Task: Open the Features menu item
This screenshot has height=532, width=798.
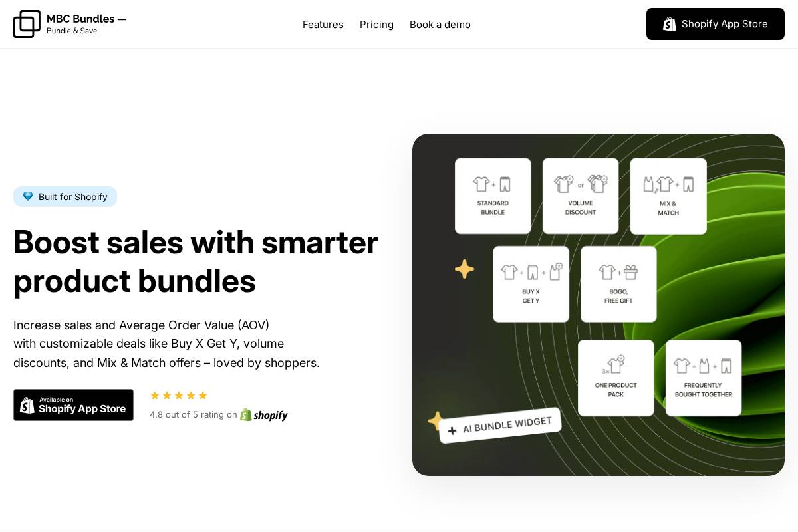Action: pyautogui.click(x=323, y=24)
